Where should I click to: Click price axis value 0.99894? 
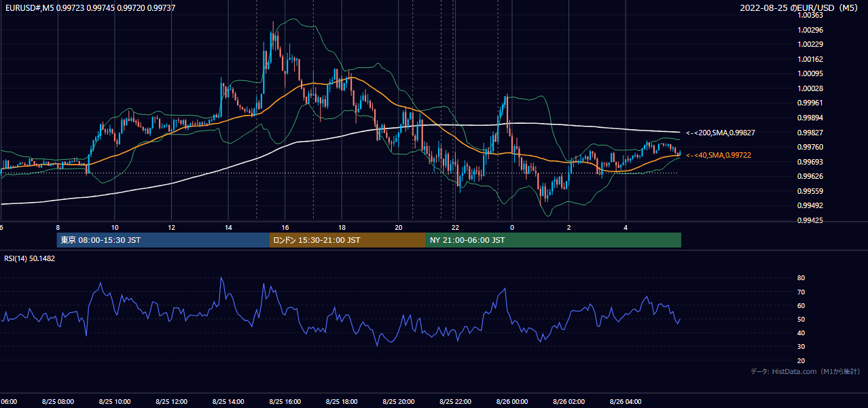(811, 118)
